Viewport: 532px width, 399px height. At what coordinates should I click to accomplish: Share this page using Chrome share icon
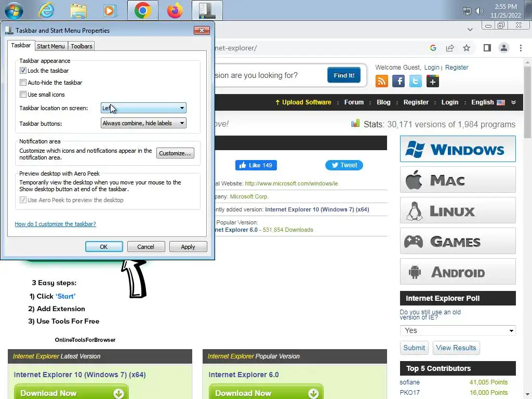pyautogui.click(x=450, y=48)
